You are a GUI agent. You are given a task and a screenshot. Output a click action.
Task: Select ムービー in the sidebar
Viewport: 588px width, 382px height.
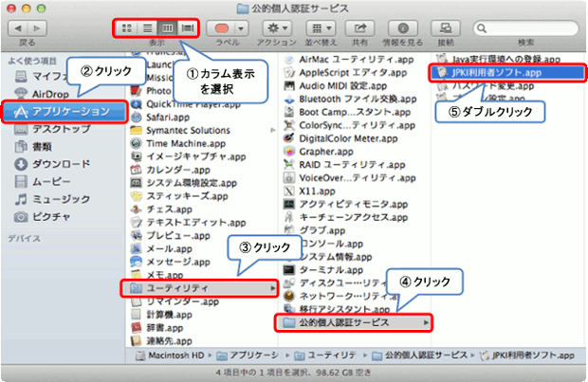(x=42, y=181)
